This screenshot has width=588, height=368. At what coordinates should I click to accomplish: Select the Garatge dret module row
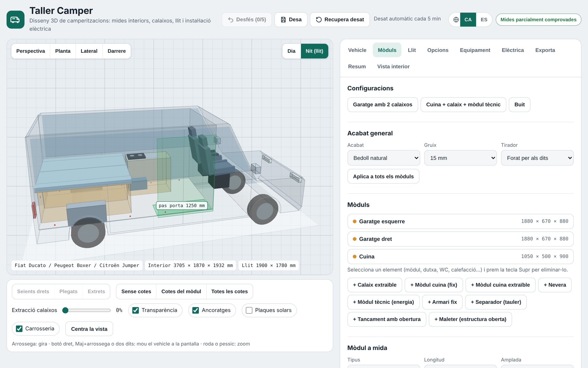pos(460,239)
